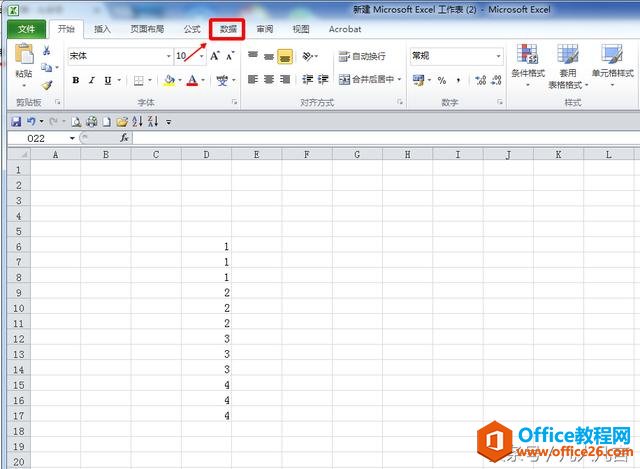Expand the fill color dropdown arrow

tap(180, 80)
